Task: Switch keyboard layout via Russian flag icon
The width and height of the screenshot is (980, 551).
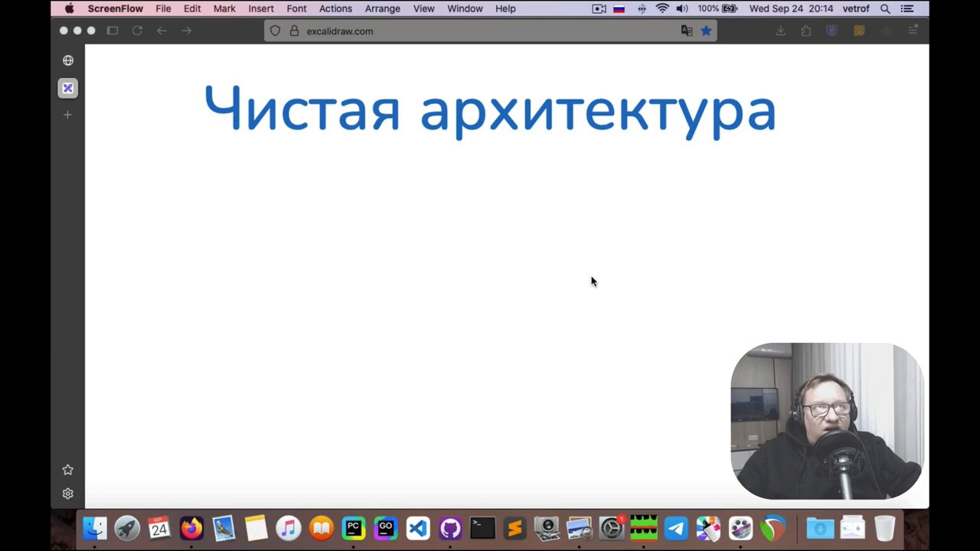Action: [619, 8]
